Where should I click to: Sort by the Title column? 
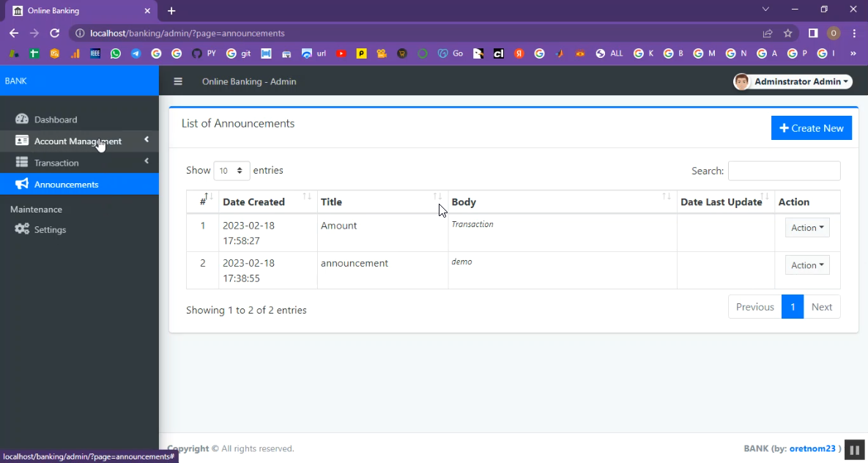coord(382,201)
